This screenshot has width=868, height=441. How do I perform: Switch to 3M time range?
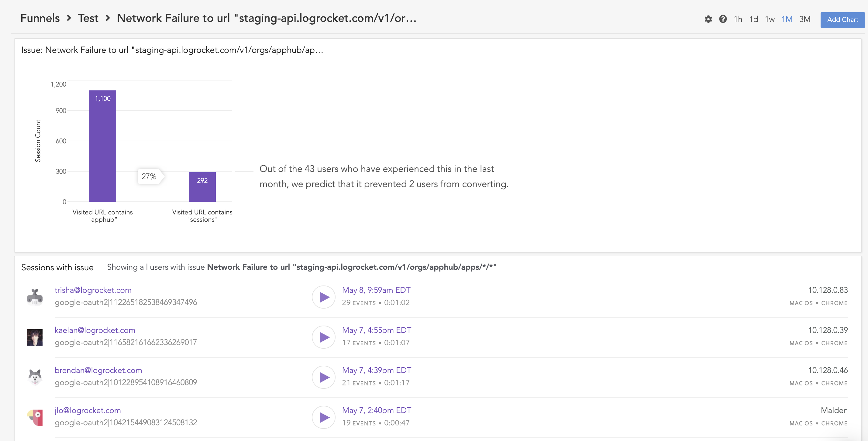[x=805, y=19]
